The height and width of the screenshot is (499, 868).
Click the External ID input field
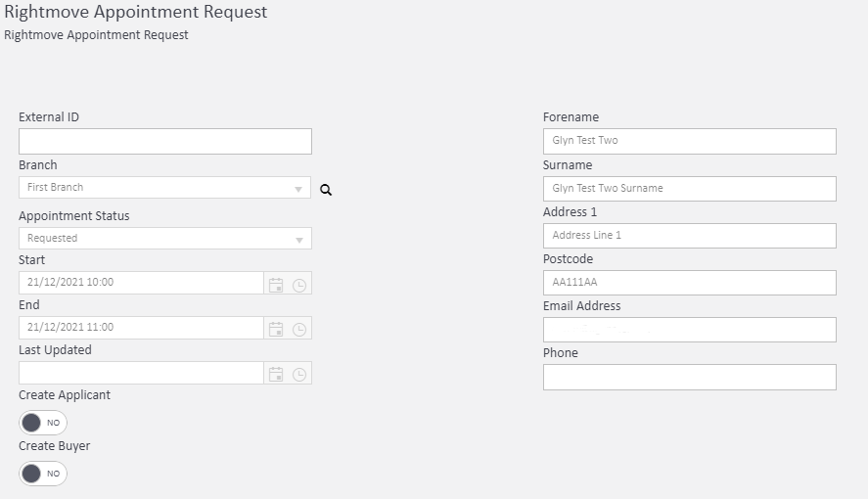(164, 141)
